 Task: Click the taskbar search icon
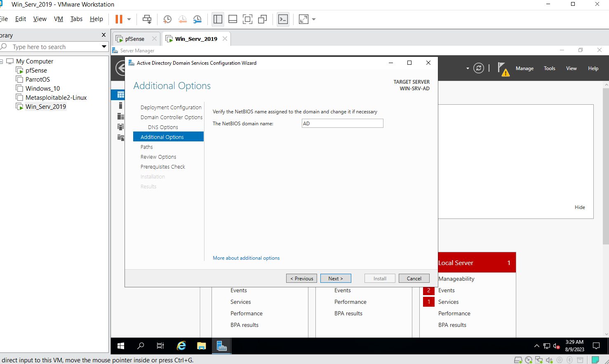(x=141, y=346)
